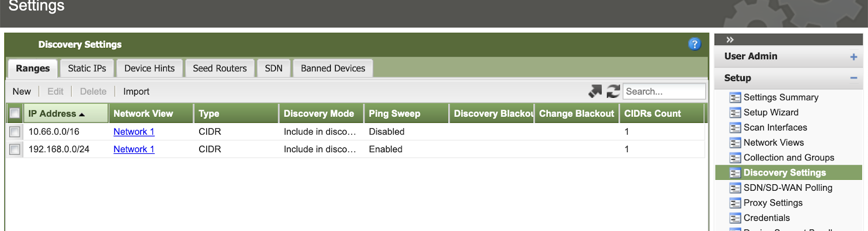Click the Network Views list icon
Image resolution: width=868 pixels, height=231 pixels.
[x=735, y=143]
